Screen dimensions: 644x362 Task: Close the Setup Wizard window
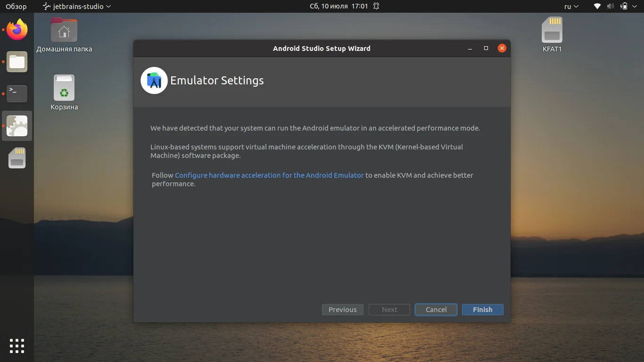502,48
